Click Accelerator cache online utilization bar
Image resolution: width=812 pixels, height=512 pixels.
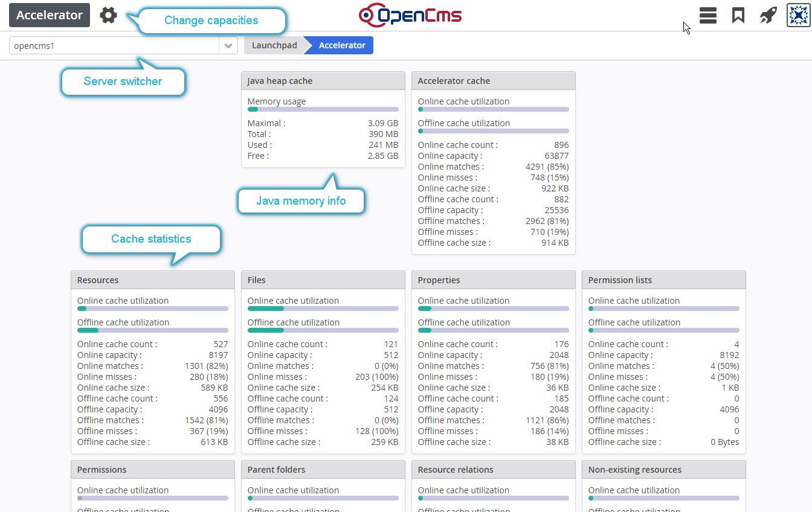(x=494, y=109)
